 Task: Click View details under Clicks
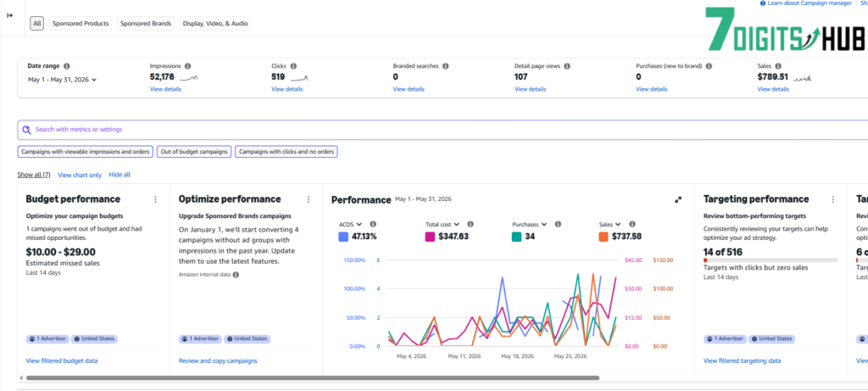tap(287, 89)
